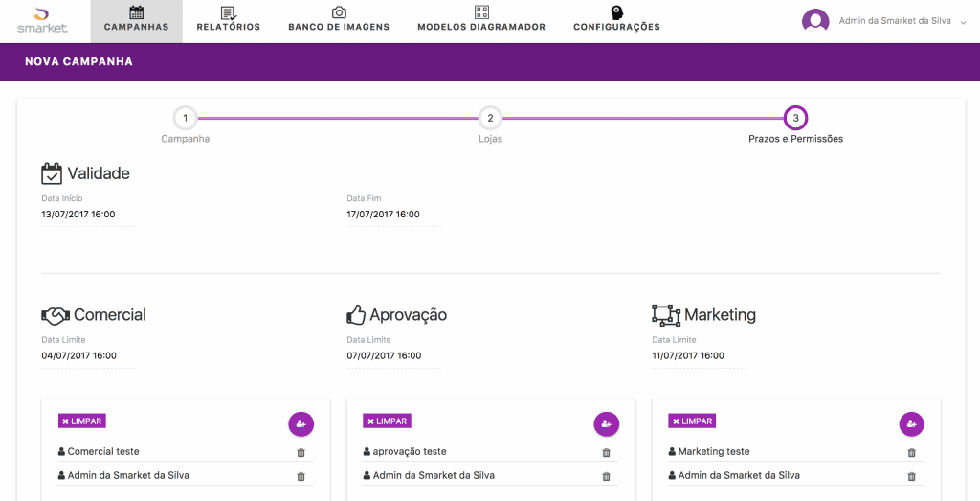Edit the Data Início field

click(88, 215)
